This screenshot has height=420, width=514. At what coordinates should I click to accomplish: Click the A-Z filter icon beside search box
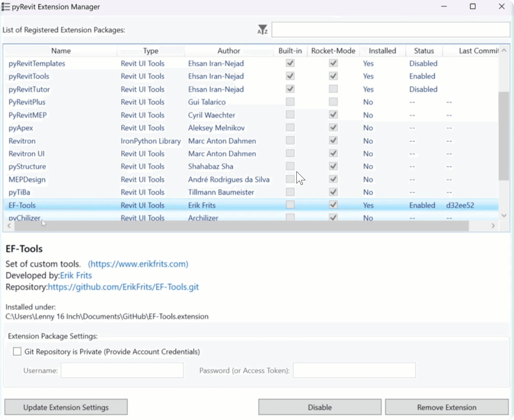[262, 30]
